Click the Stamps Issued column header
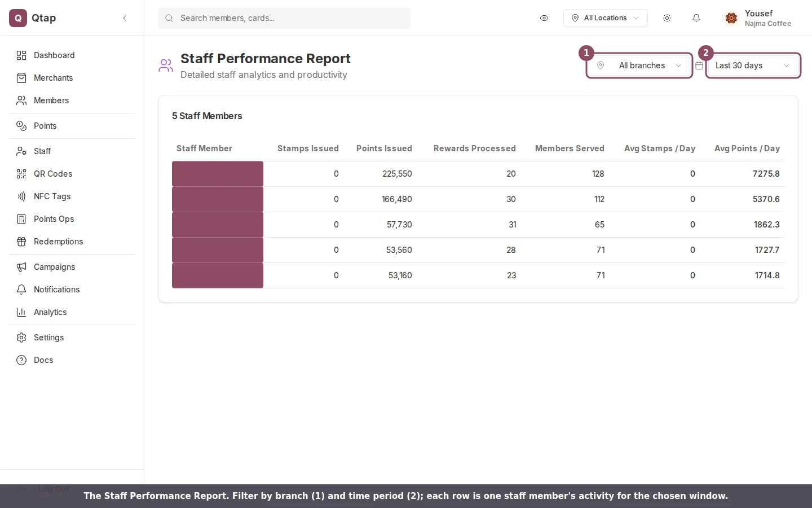The height and width of the screenshot is (508, 812). tap(308, 148)
